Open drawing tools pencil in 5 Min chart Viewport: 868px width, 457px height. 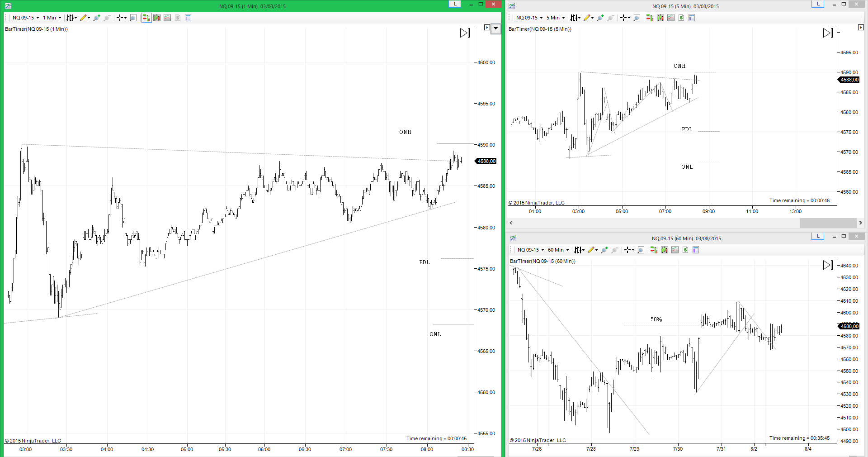tap(589, 18)
